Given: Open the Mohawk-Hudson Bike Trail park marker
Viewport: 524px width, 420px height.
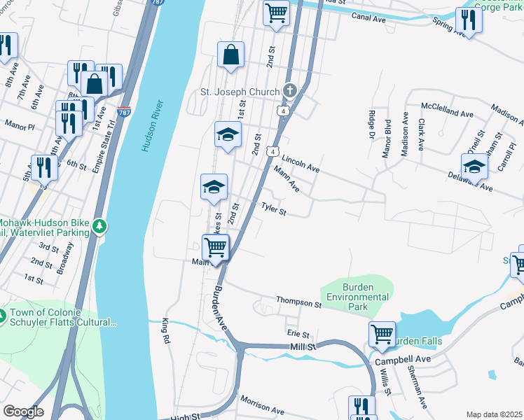Looking at the screenshot, I should pyautogui.click(x=99, y=227).
